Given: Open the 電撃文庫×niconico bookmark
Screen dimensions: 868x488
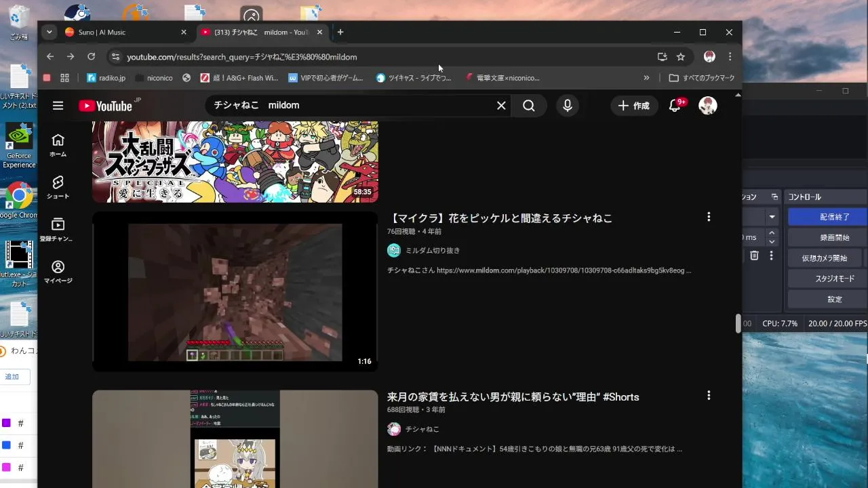Looking at the screenshot, I should tap(502, 78).
